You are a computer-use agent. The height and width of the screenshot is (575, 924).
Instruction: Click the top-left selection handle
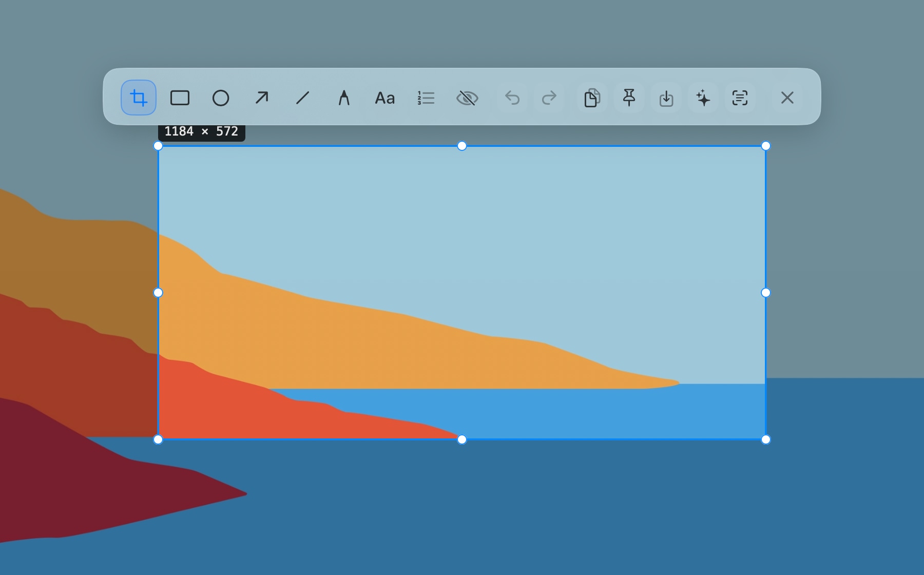pyautogui.click(x=158, y=146)
